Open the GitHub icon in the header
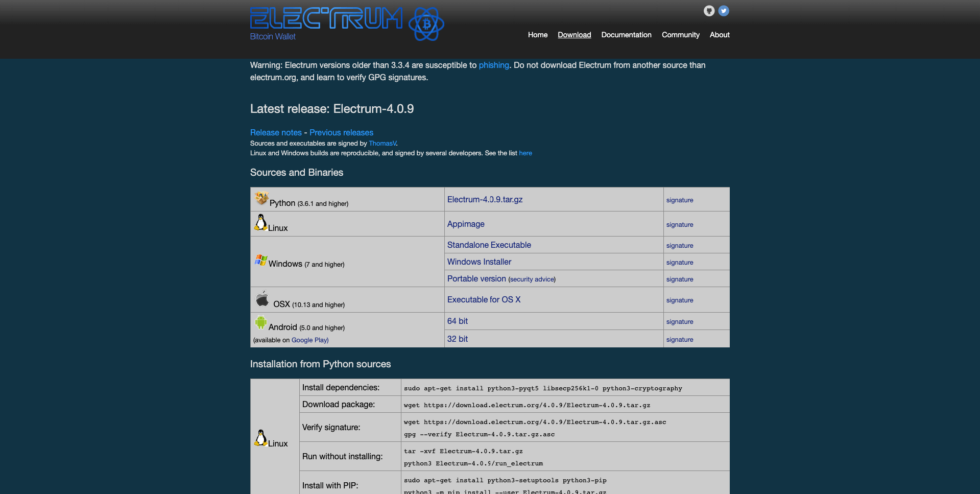Screen dimensions: 980x494 (709, 11)
